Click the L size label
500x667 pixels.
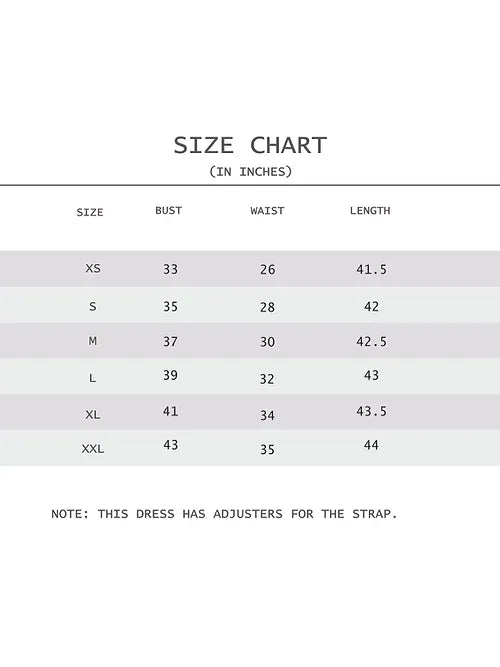click(x=92, y=378)
